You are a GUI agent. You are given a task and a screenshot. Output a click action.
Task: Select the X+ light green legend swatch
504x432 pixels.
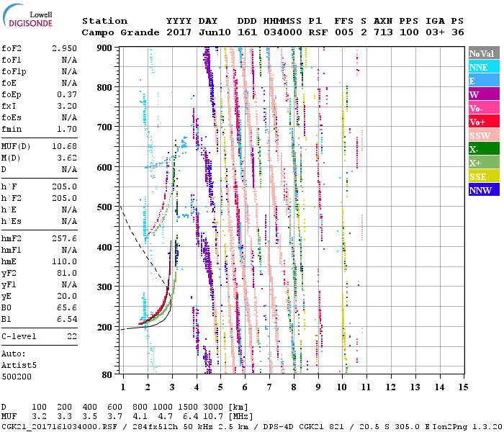[484, 163]
